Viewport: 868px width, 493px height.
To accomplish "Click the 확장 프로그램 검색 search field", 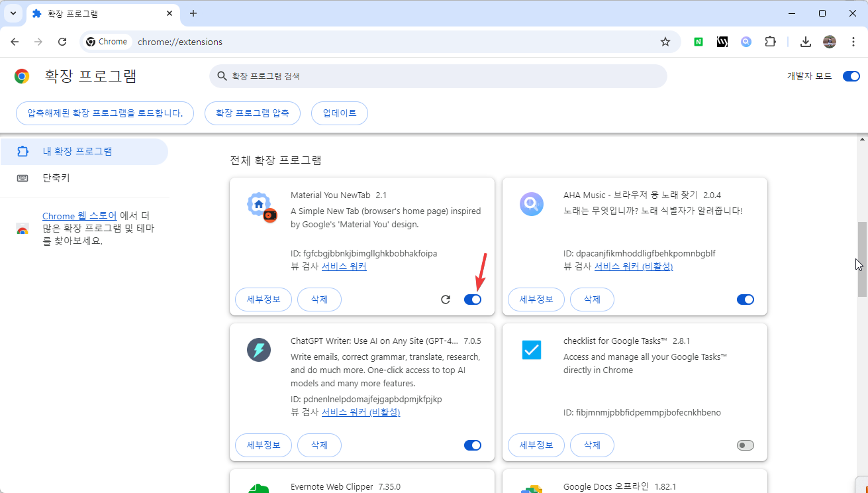I will click(x=438, y=76).
